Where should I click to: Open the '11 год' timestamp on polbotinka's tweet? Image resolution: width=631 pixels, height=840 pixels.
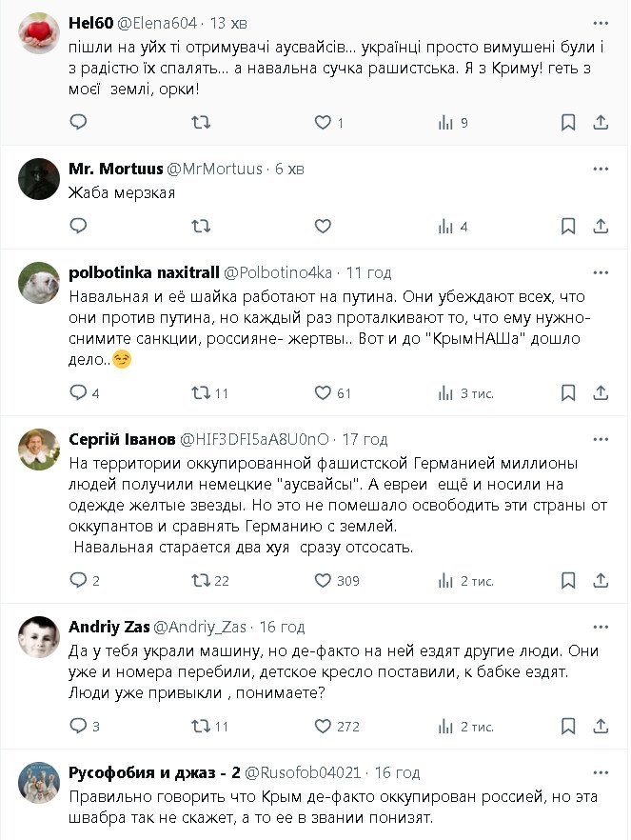[363, 271]
